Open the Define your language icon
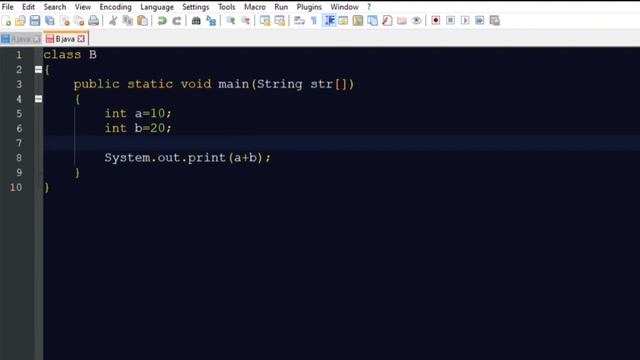 (x=343, y=20)
